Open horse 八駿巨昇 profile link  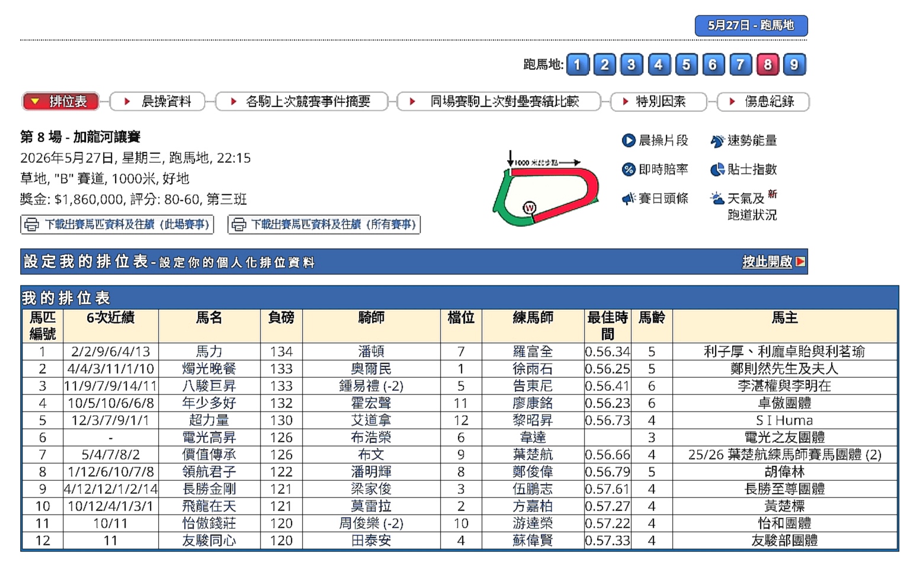pyautogui.click(x=209, y=386)
